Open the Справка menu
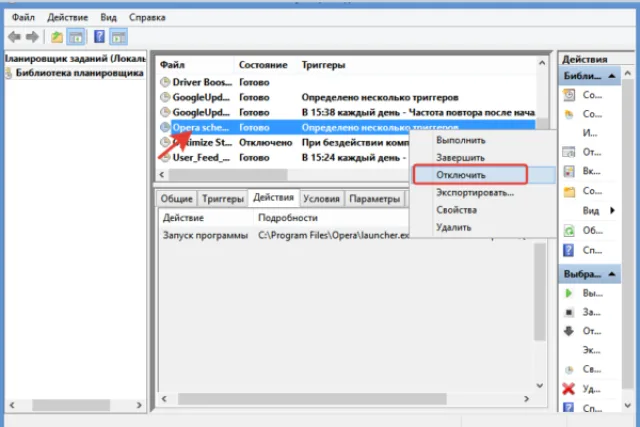 [x=147, y=18]
